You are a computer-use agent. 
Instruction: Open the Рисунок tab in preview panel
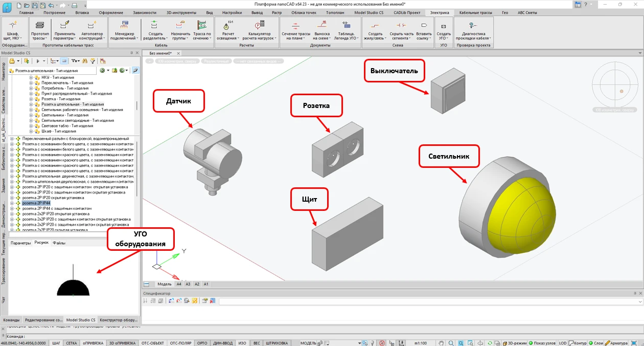[41, 243]
